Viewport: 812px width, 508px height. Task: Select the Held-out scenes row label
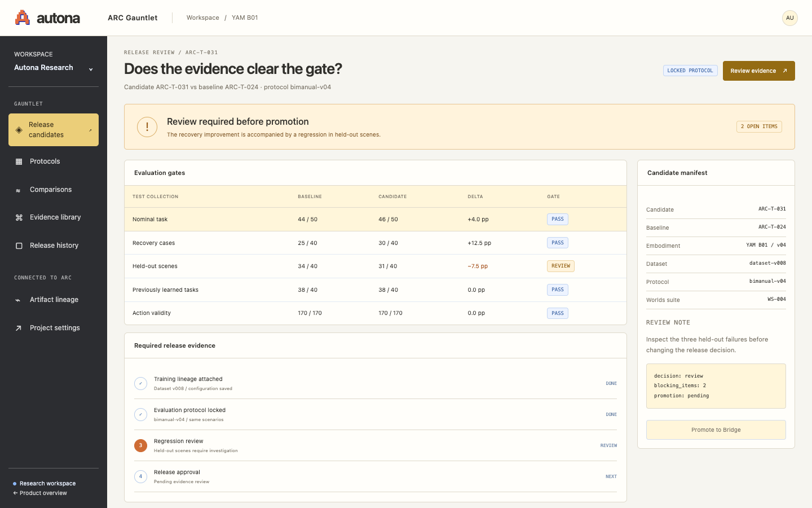pyautogui.click(x=155, y=266)
